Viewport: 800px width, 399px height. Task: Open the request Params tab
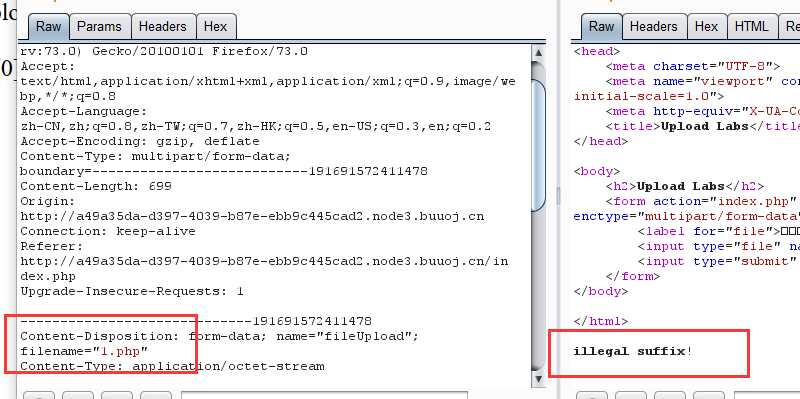point(99,27)
